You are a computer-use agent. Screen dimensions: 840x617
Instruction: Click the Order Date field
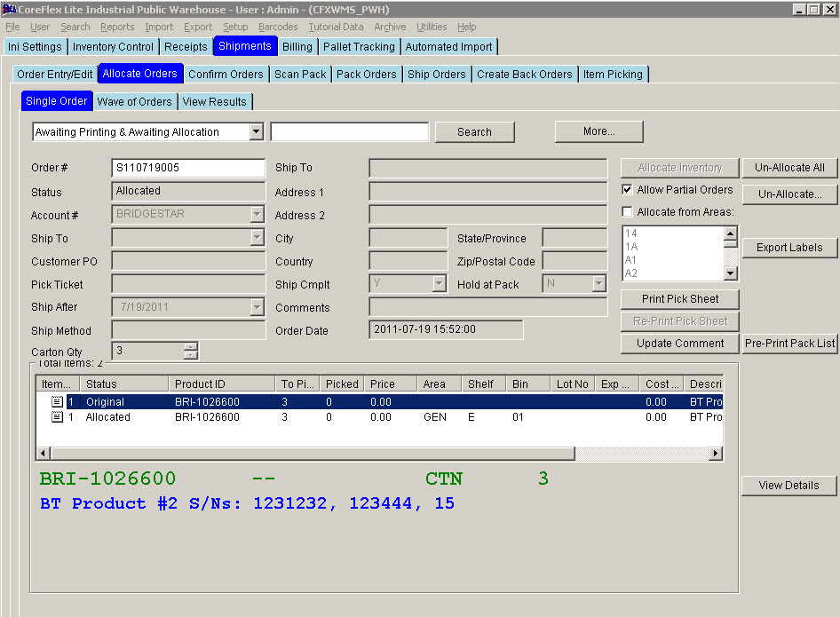coord(446,329)
